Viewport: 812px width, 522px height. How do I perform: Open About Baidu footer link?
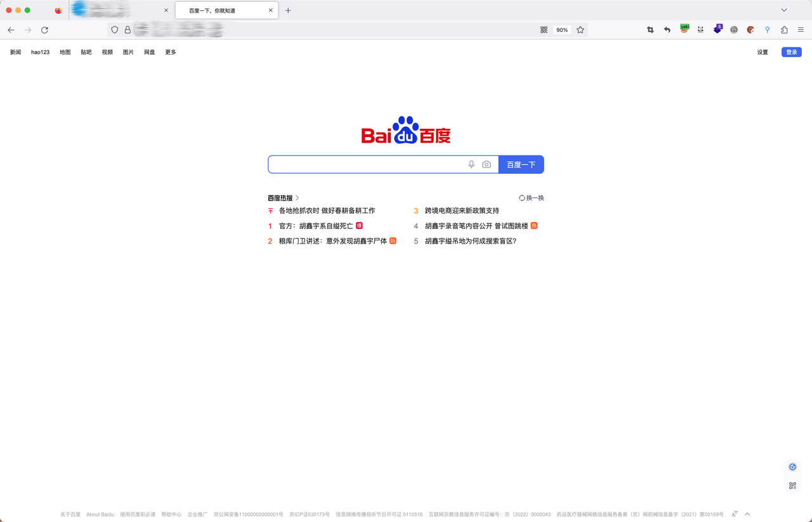[100, 514]
